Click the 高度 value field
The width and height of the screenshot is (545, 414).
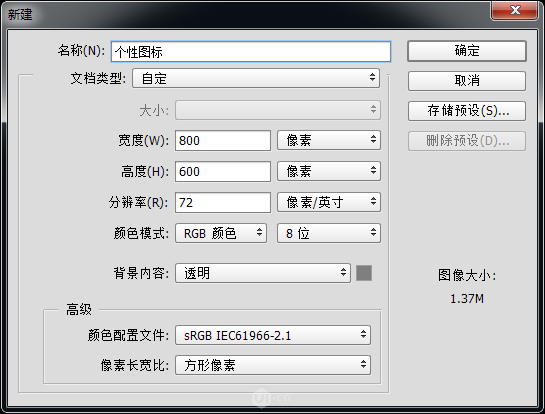pyautogui.click(x=223, y=171)
